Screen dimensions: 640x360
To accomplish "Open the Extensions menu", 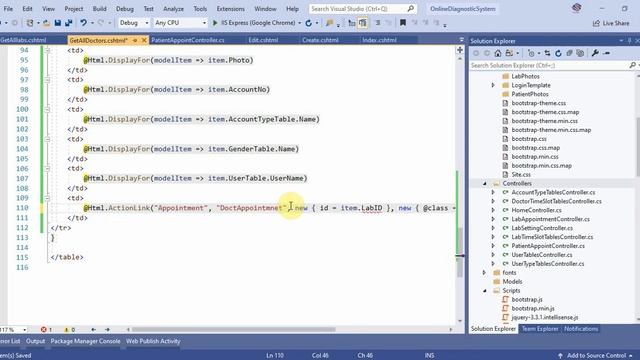I will pos(231,9).
